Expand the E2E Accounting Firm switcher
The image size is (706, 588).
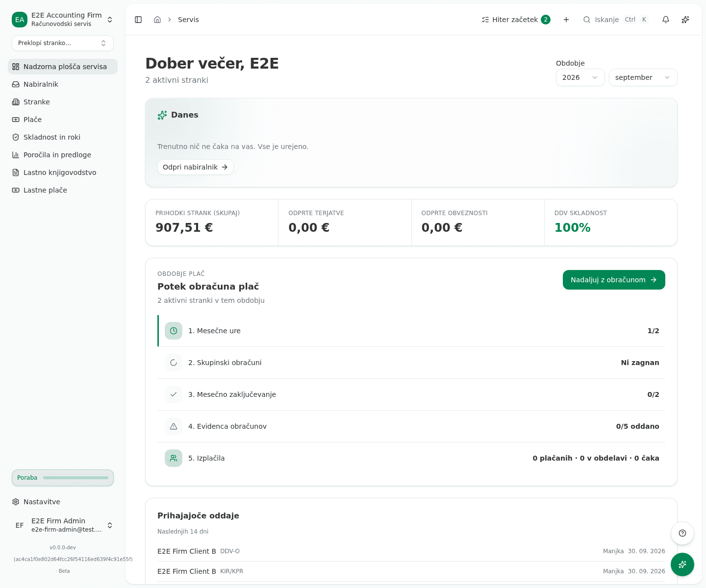pyautogui.click(x=63, y=20)
